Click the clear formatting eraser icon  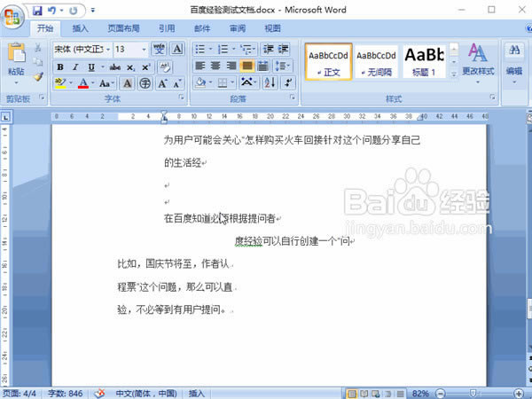point(165,67)
